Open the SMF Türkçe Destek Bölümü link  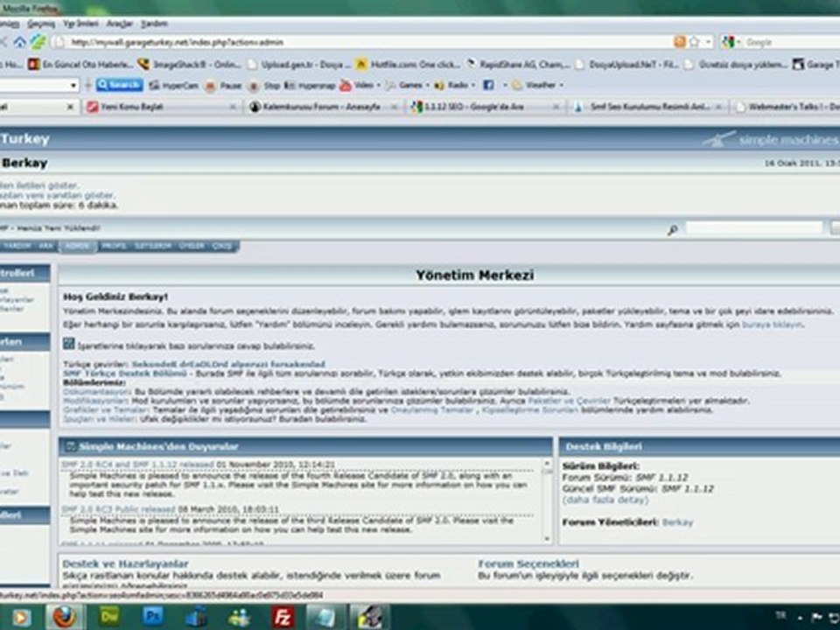(x=125, y=374)
